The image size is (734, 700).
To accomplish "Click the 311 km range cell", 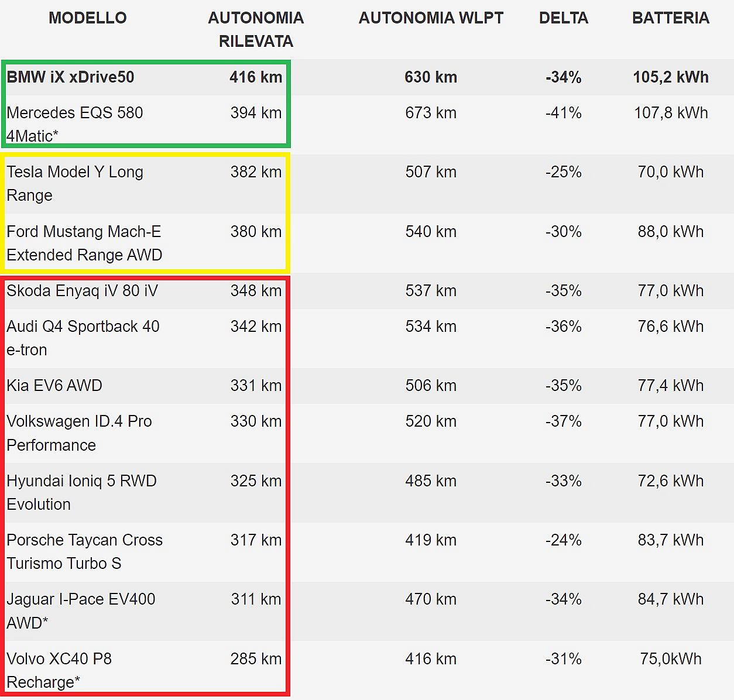I will 256,599.
